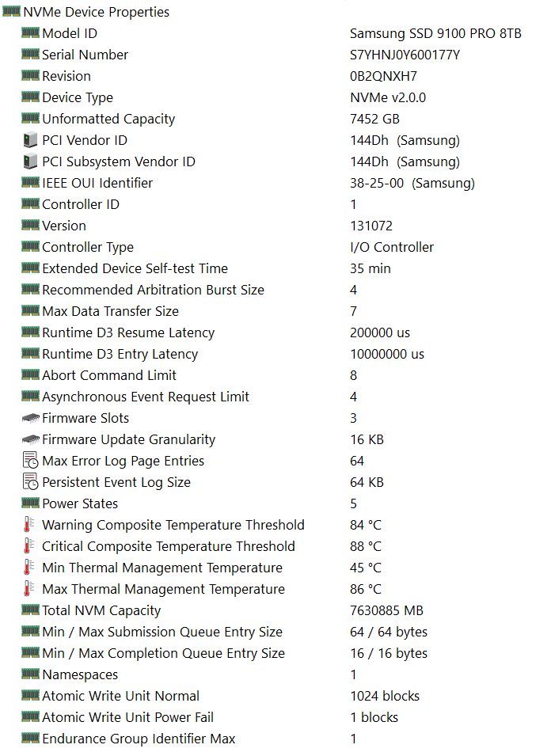Click the chip icon next to Model ID
This screenshot has height=756, width=551.
click(x=30, y=32)
